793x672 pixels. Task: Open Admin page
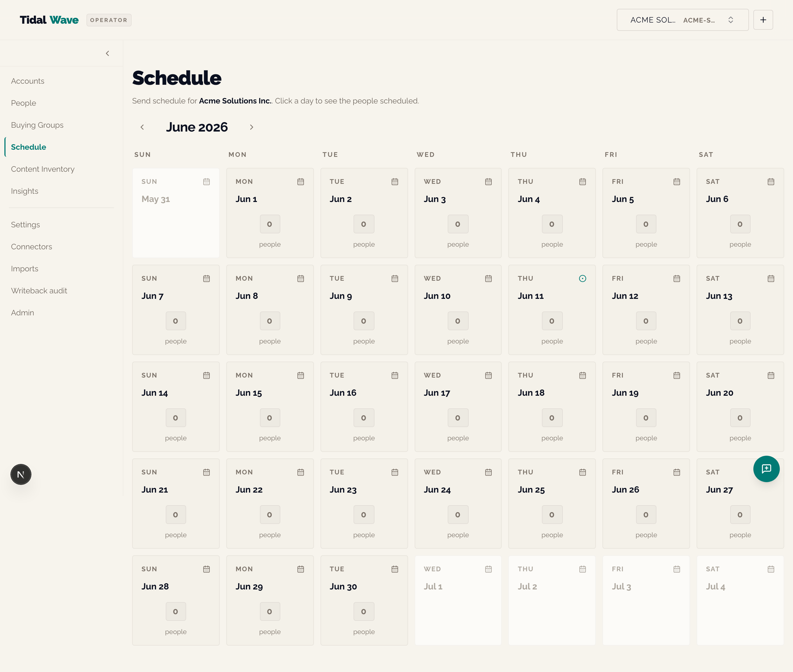click(23, 313)
